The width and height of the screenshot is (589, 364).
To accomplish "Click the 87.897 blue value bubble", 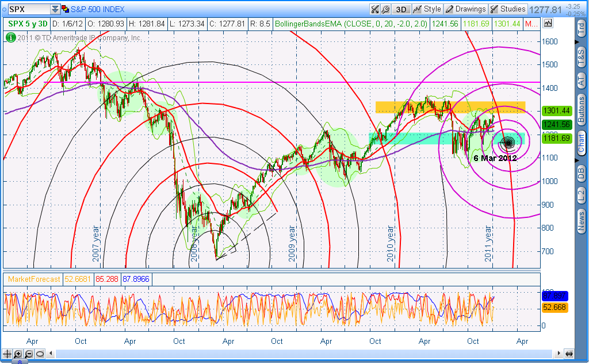I will tap(555, 296).
